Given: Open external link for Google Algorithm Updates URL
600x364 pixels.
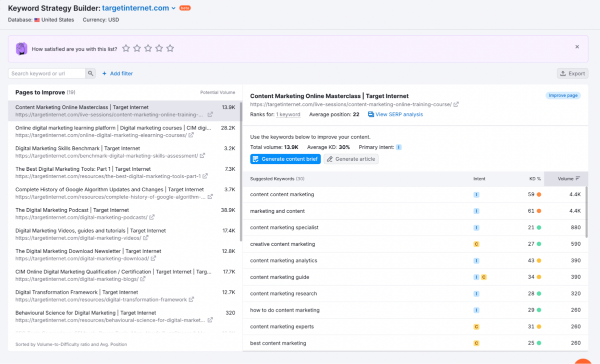Looking at the screenshot, I should click(210, 197).
